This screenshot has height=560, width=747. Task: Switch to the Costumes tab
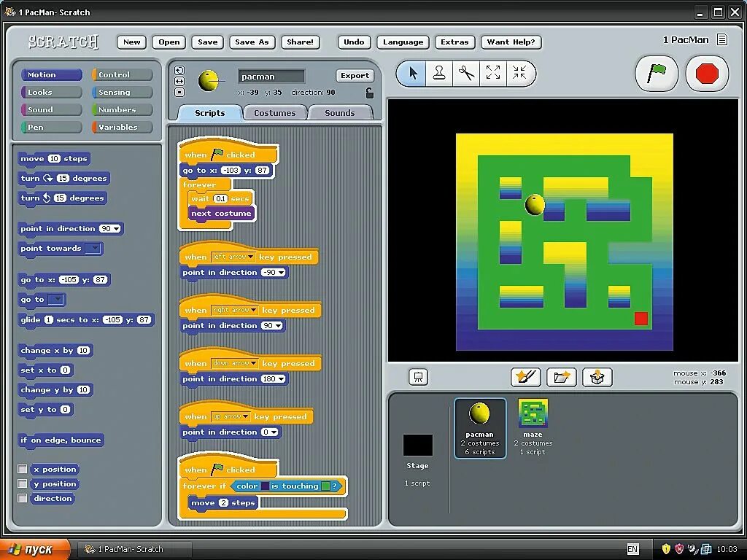tap(274, 113)
